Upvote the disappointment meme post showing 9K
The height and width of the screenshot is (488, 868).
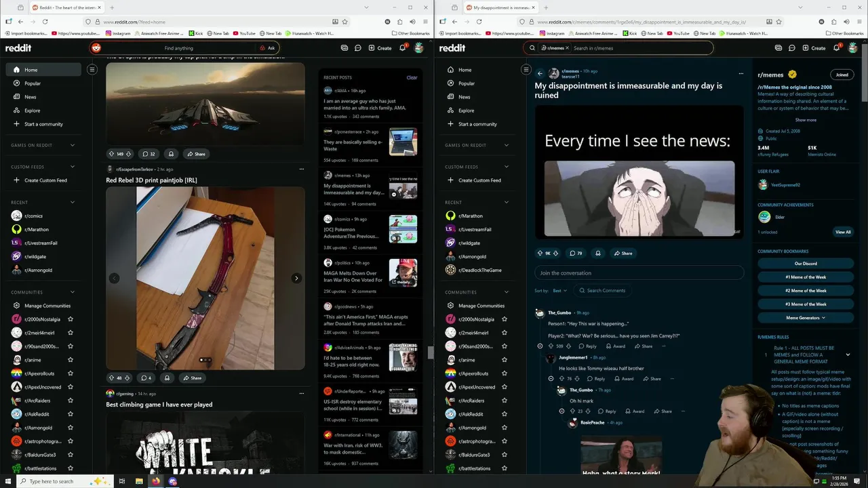click(x=540, y=253)
